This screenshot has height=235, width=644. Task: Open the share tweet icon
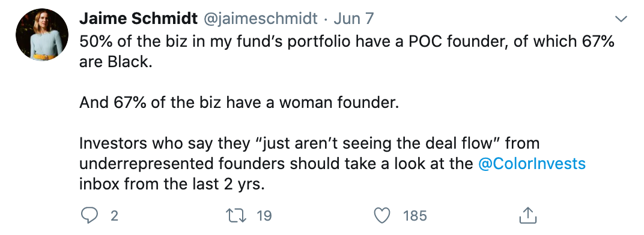coord(528,215)
